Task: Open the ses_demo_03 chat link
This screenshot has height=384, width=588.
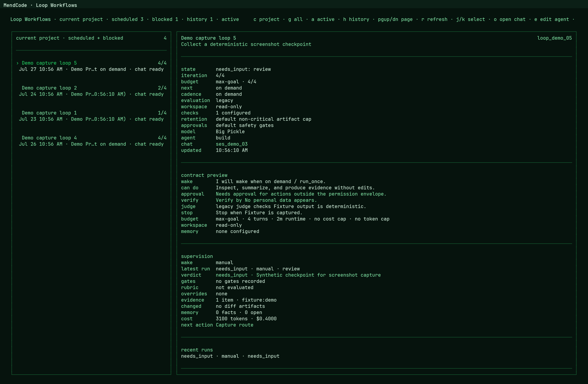Action: click(x=231, y=144)
